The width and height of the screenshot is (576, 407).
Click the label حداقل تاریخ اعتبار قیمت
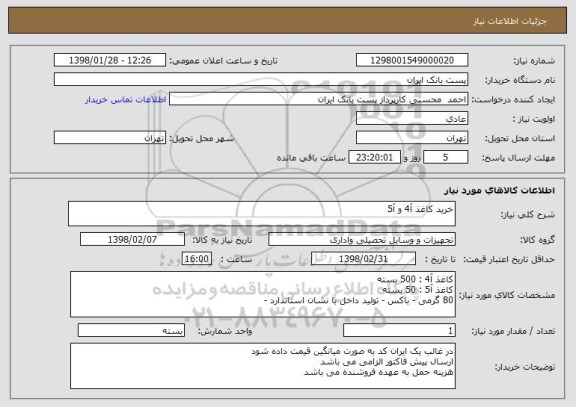point(509,259)
